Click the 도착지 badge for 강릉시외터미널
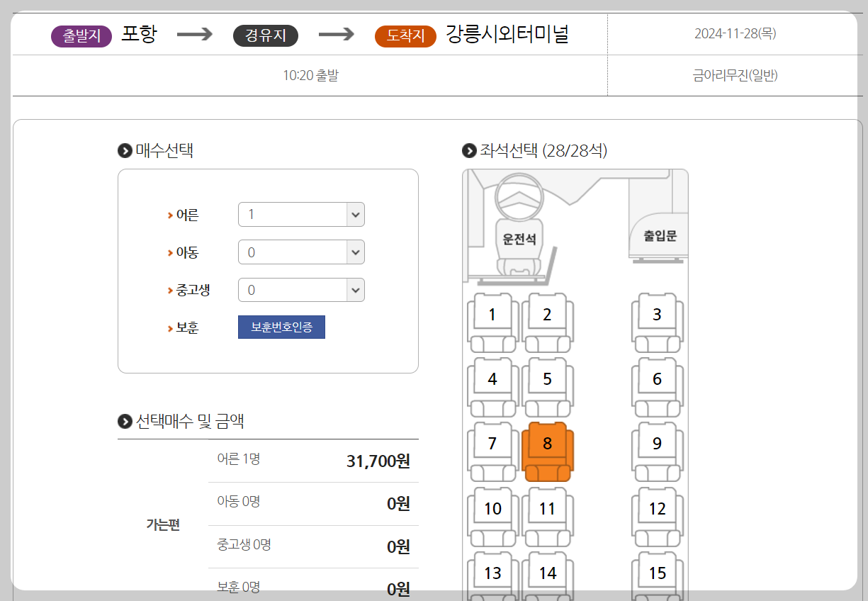This screenshot has height=601, width=868. pos(405,33)
